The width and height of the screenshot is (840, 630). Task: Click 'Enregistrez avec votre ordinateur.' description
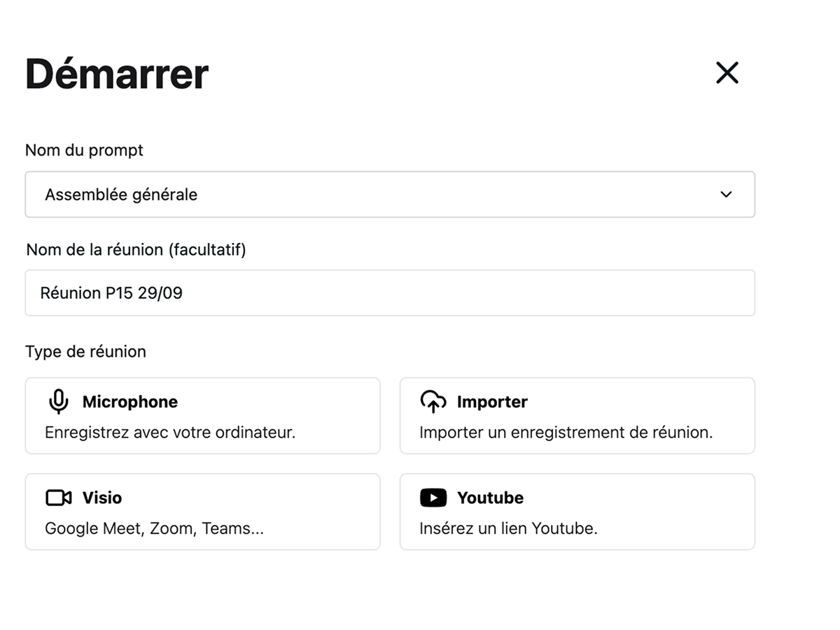(x=170, y=433)
